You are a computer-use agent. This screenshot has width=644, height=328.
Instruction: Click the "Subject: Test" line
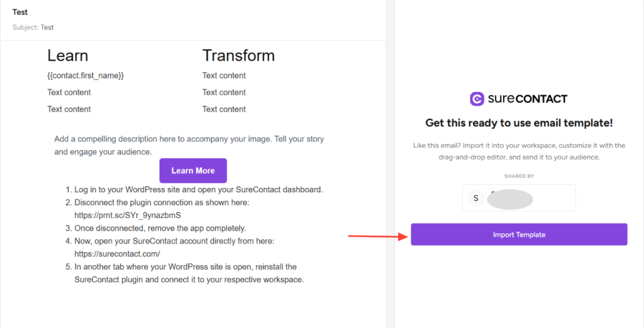tap(33, 28)
